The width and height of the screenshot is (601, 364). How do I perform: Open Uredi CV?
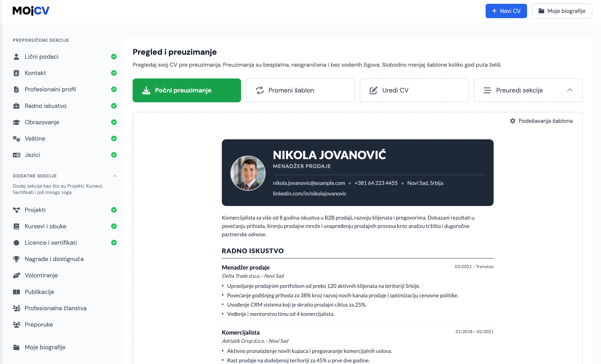(x=414, y=90)
